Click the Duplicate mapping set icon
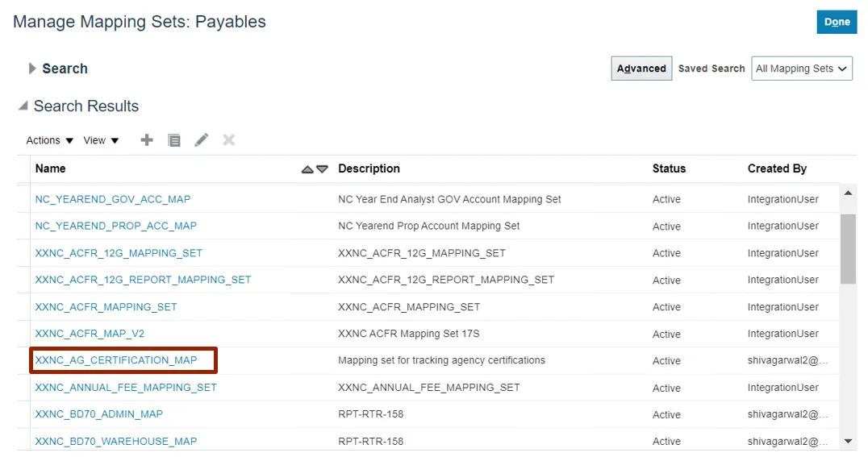The image size is (868, 457). click(x=174, y=140)
